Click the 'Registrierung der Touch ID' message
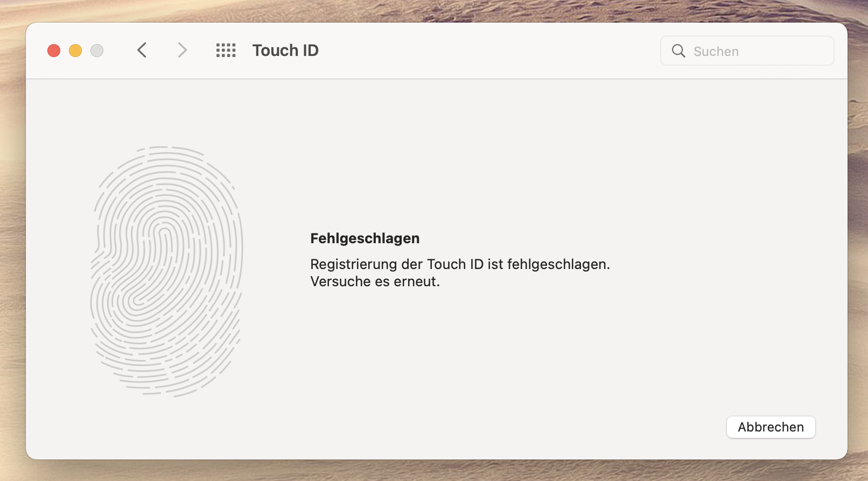The height and width of the screenshot is (481, 868). tap(460, 273)
